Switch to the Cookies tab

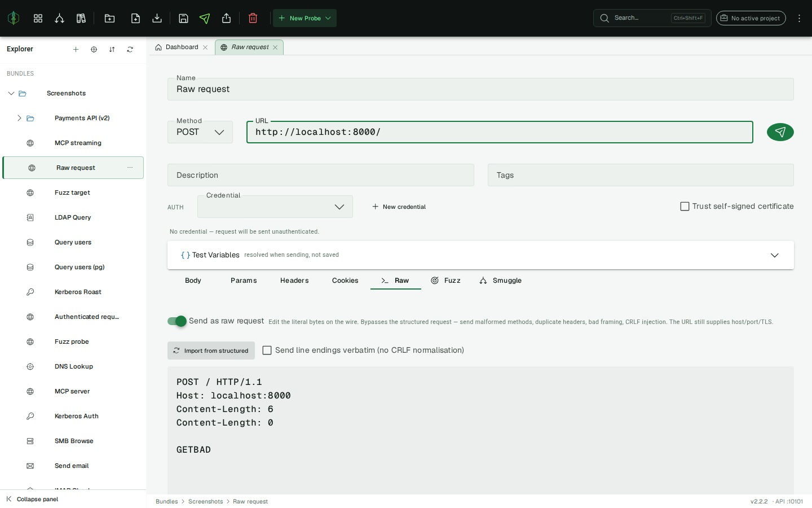click(x=345, y=281)
